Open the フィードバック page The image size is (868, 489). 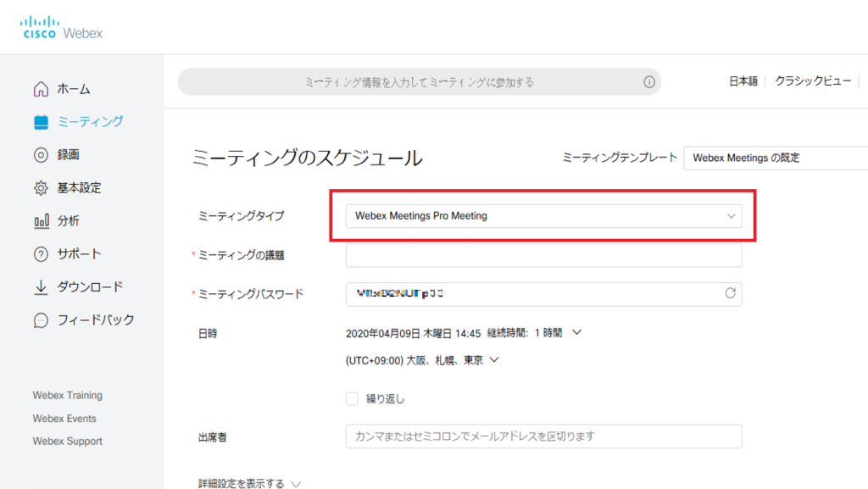point(96,320)
